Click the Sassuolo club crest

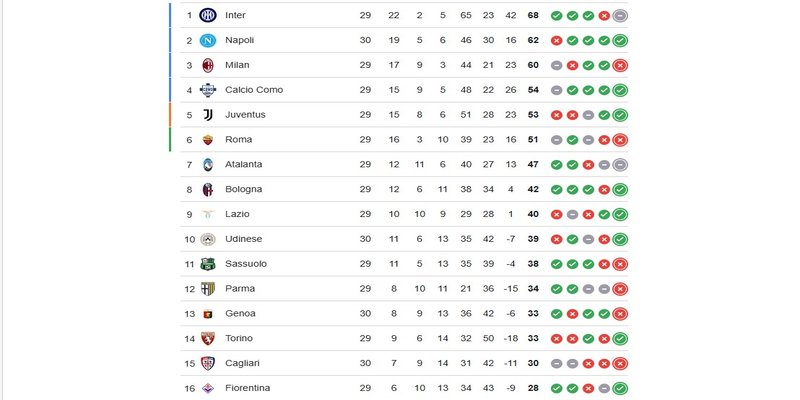coord(208,264)
